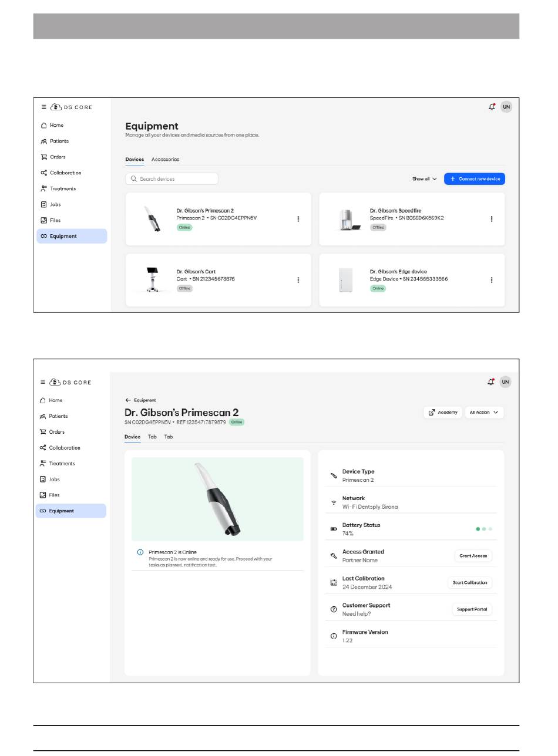Click the battery level dots indicator
Viewport: 558px width, 756px height.
pyautogui.click(x=484, y=529)
